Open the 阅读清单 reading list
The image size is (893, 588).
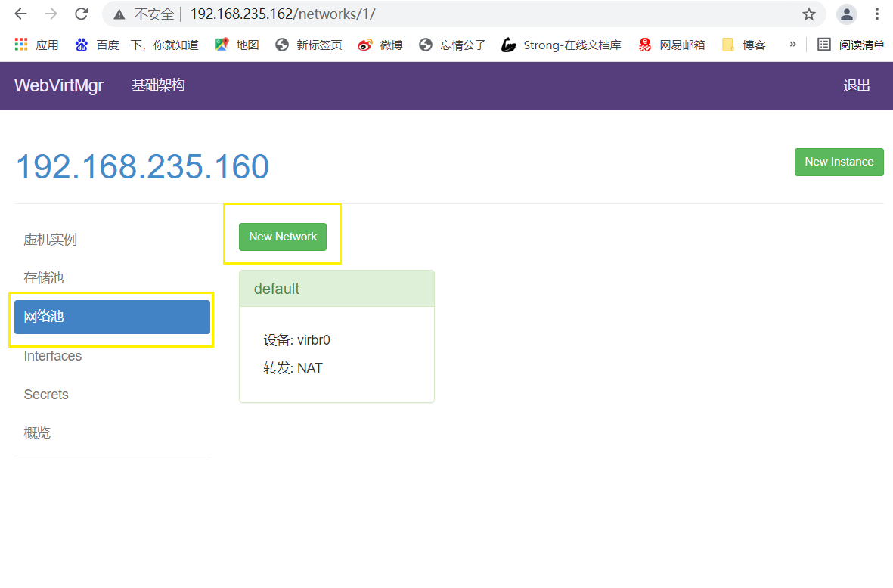pos(851,45)
